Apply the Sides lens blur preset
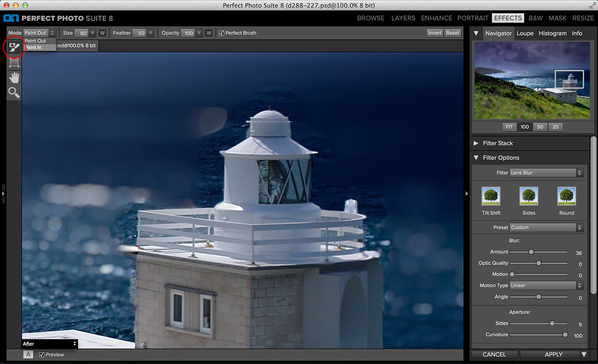Viewport: 598px width, 364px height. point(528,196)
